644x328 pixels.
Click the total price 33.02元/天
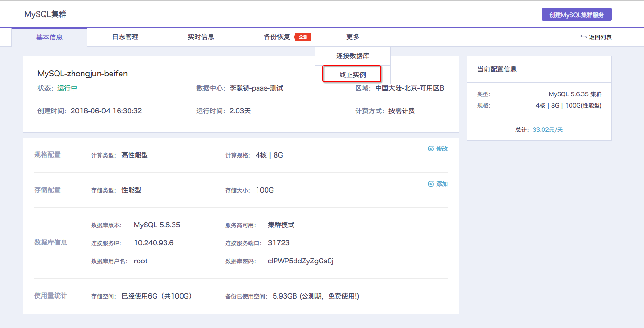tap(548, 130)
